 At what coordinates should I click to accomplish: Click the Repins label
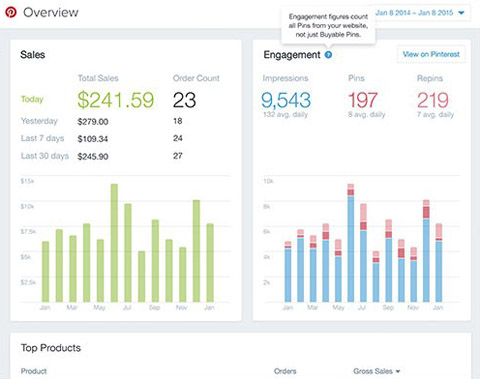point(430,78)
